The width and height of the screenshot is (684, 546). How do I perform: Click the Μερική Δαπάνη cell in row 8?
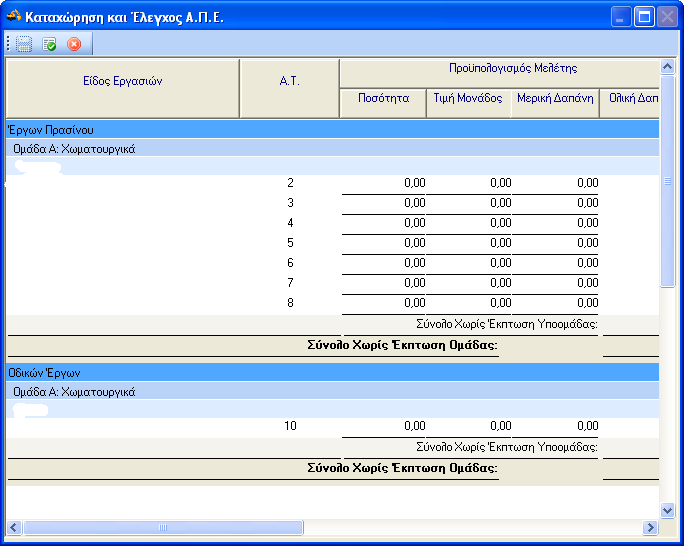tap(555, 303)
